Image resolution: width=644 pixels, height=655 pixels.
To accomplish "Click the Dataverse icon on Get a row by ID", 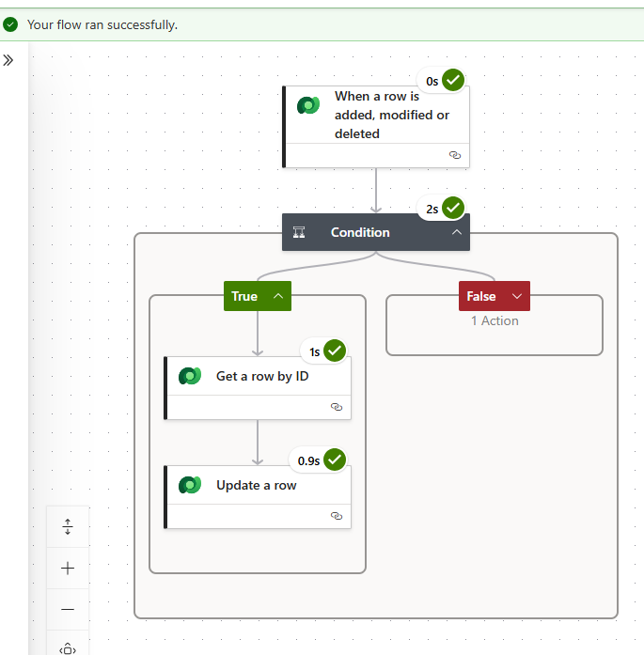I will click(190, 376).
